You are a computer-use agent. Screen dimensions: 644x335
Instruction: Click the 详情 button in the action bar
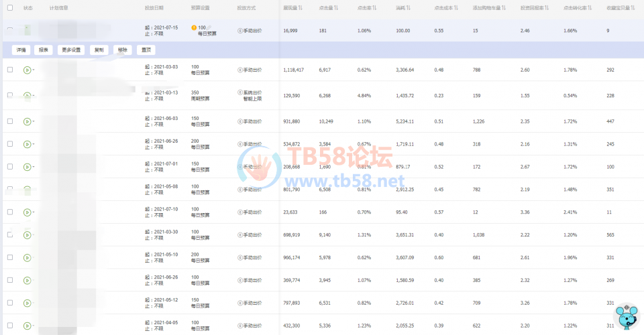[21, 50]
